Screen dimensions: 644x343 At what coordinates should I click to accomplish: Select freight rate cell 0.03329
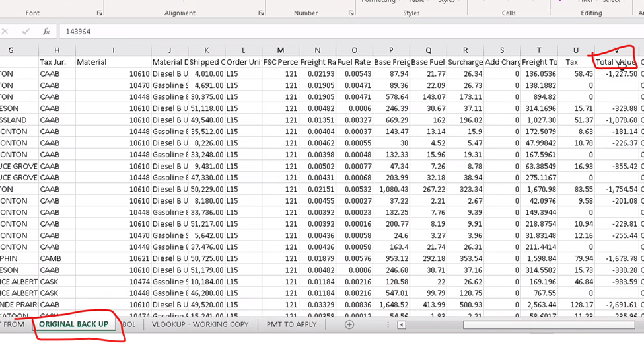(318, 305)
